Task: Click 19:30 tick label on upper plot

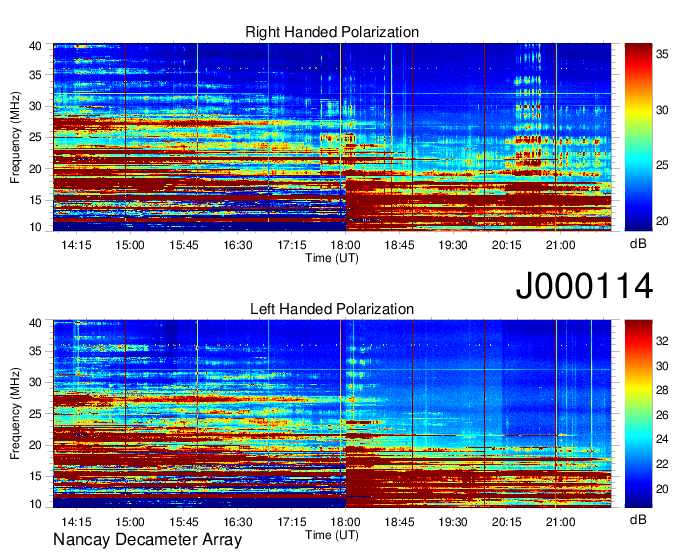Action: [453, 245]
